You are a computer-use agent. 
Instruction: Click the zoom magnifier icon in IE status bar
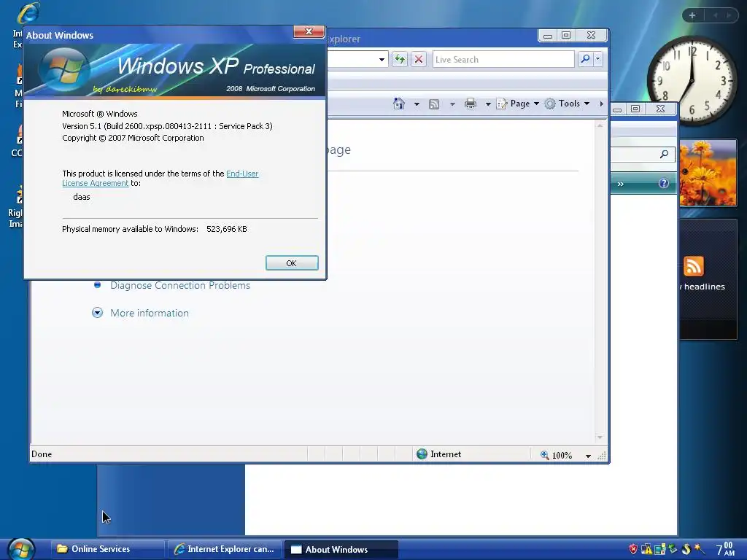[544, 455]
